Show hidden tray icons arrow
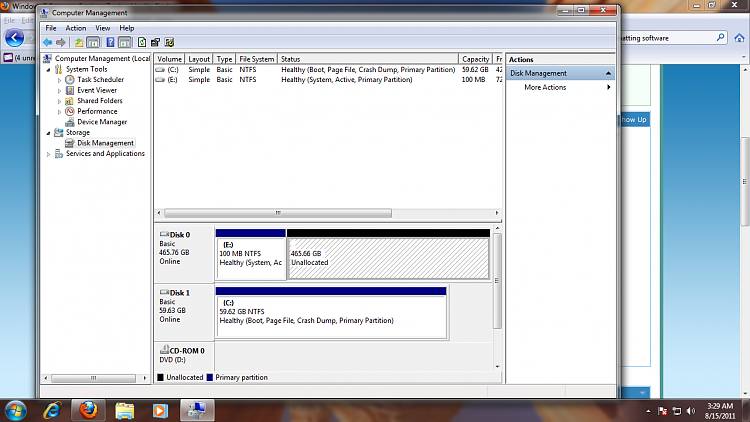 (648, 411)
